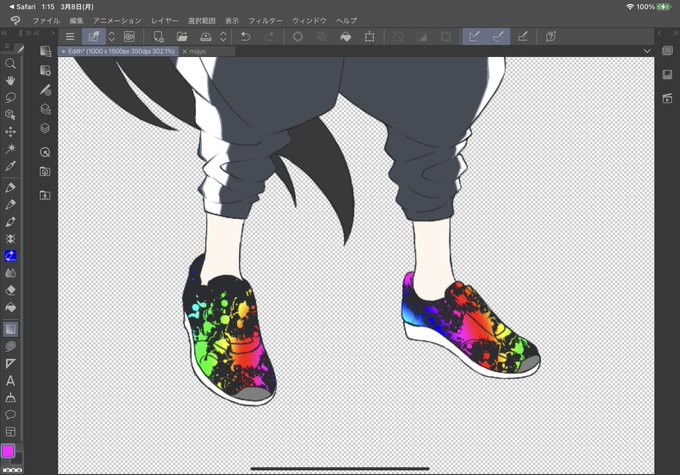
Task: Click the Scale/Rotate transform icon
Action: [x=369, y=37]
